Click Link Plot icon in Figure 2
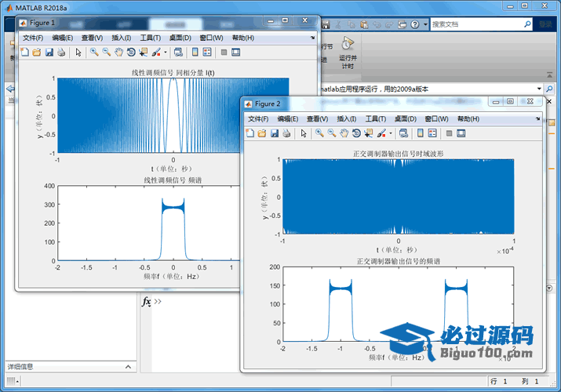 tap(403, 133)
